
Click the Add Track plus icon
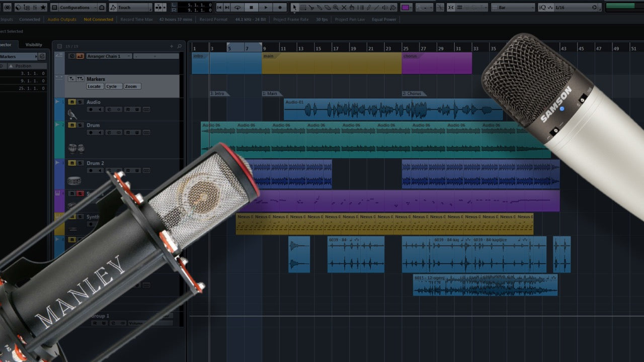coord(172,46)
